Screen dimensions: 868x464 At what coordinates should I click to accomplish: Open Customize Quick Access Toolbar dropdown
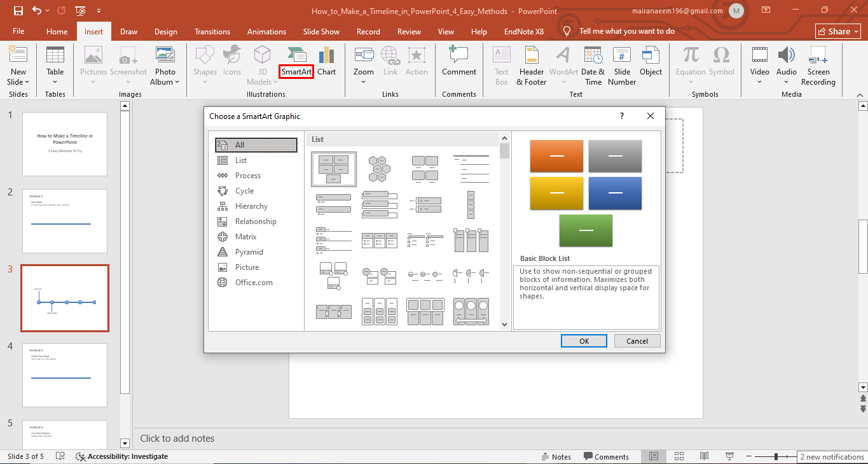[99, 11]
